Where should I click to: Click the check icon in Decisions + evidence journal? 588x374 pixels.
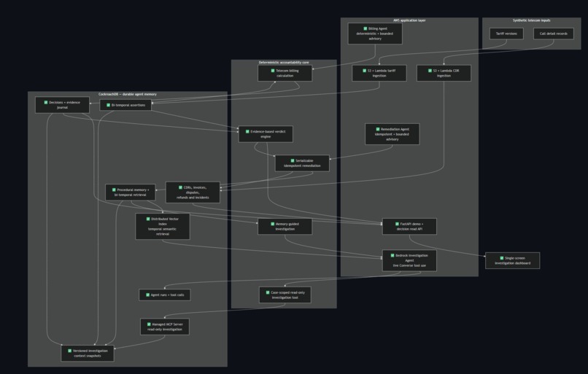[x=46, y=102]
